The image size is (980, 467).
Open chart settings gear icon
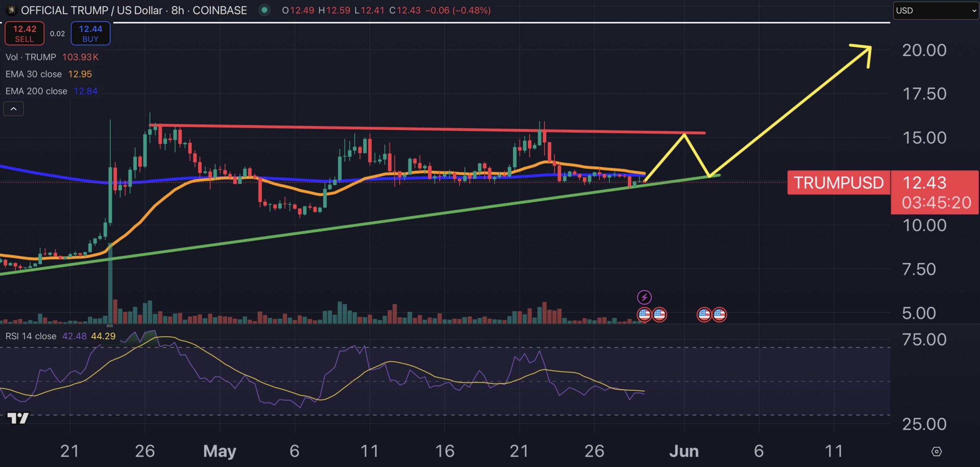pyautogui.click(x=936, y=452)
